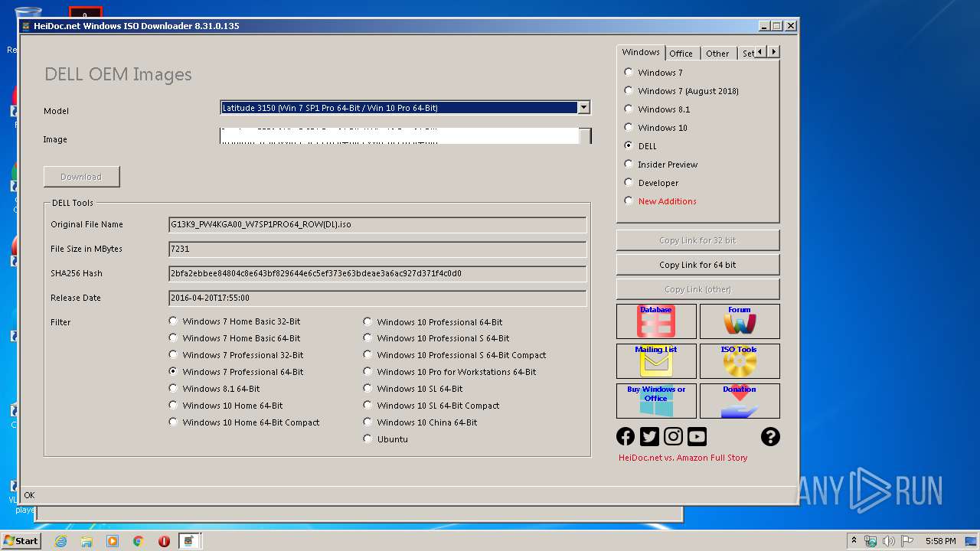The image size is (980, 551).
Task: Click Copy Link for 64 bit
Action: (697, 264)
